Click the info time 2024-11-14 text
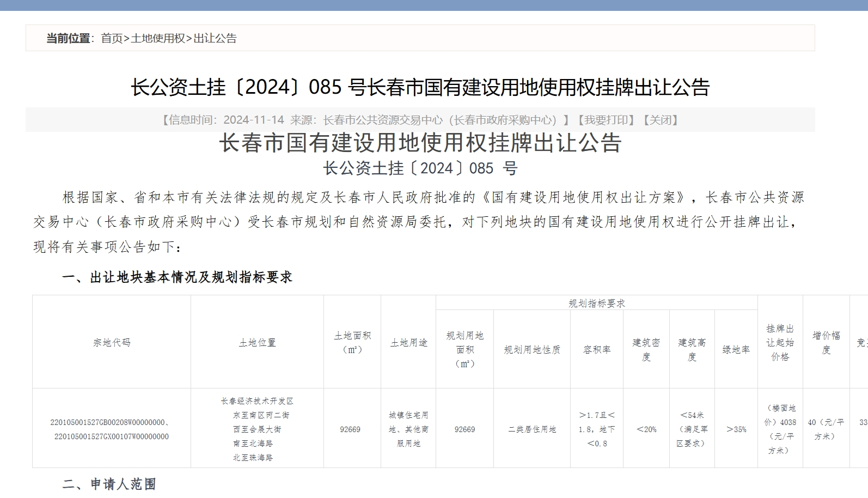 tap(254, 120)
